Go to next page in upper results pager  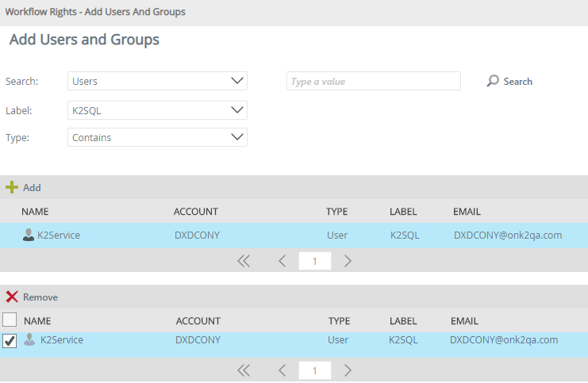tap(348, 261)
